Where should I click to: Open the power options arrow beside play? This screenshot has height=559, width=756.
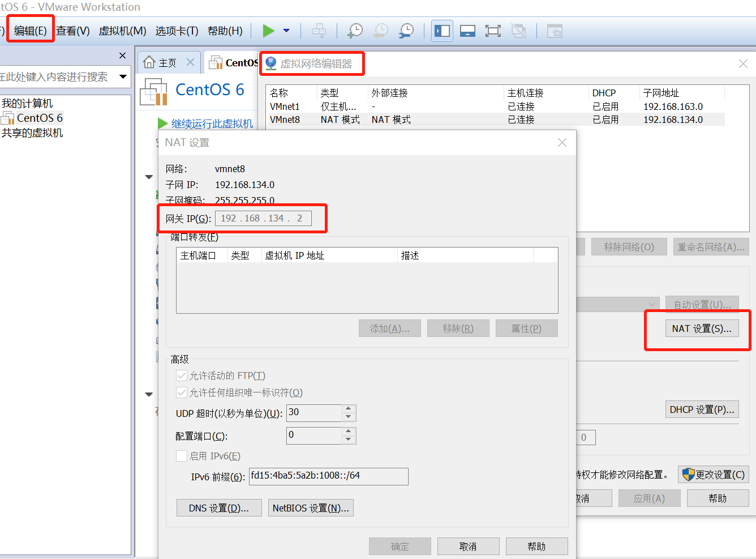click(286, 31)
